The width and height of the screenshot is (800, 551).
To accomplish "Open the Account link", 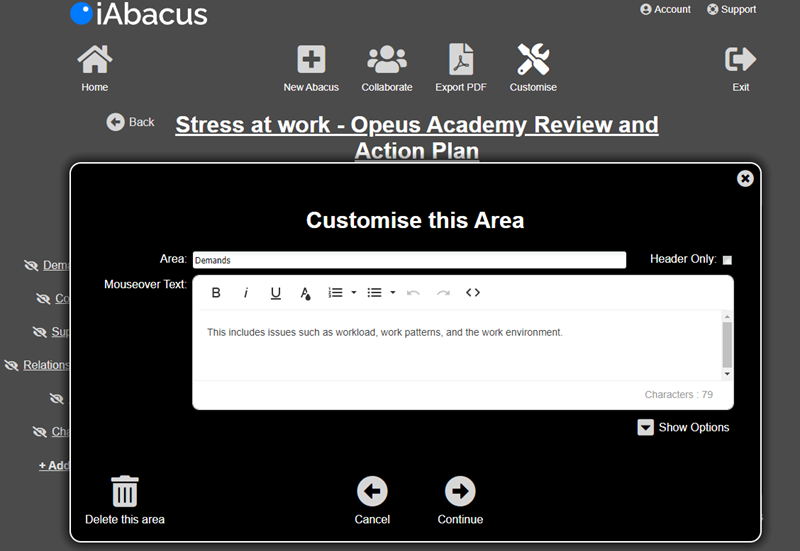I will point(665,9).
